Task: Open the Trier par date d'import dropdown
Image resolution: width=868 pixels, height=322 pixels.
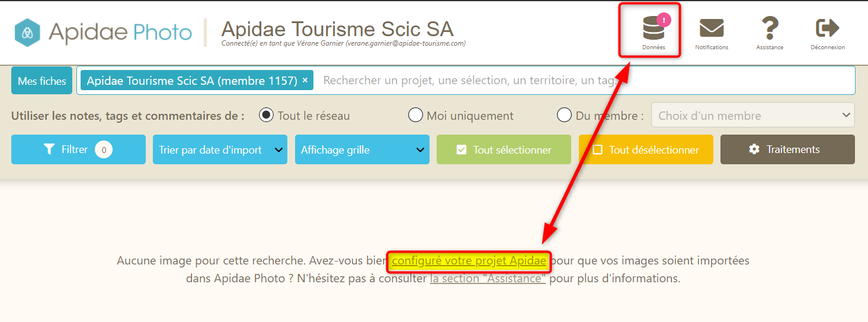Action: 220,149
